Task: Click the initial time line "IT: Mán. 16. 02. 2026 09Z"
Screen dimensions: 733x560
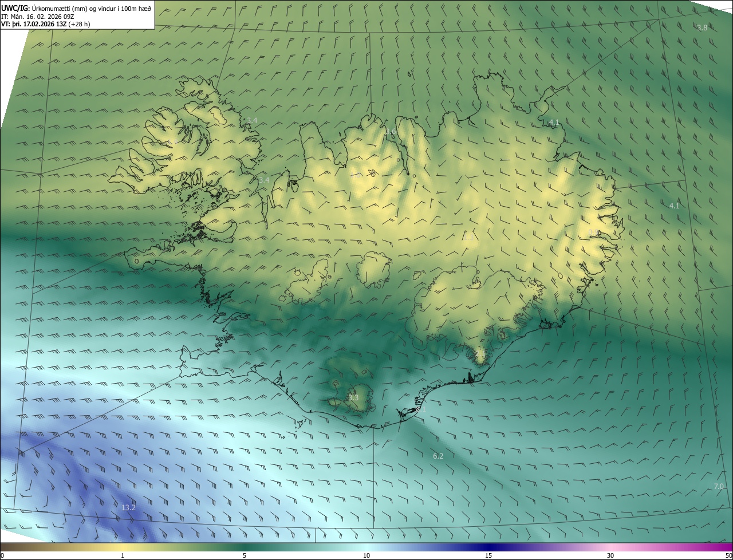Action: pyautogui.click(x=37, y=16)
